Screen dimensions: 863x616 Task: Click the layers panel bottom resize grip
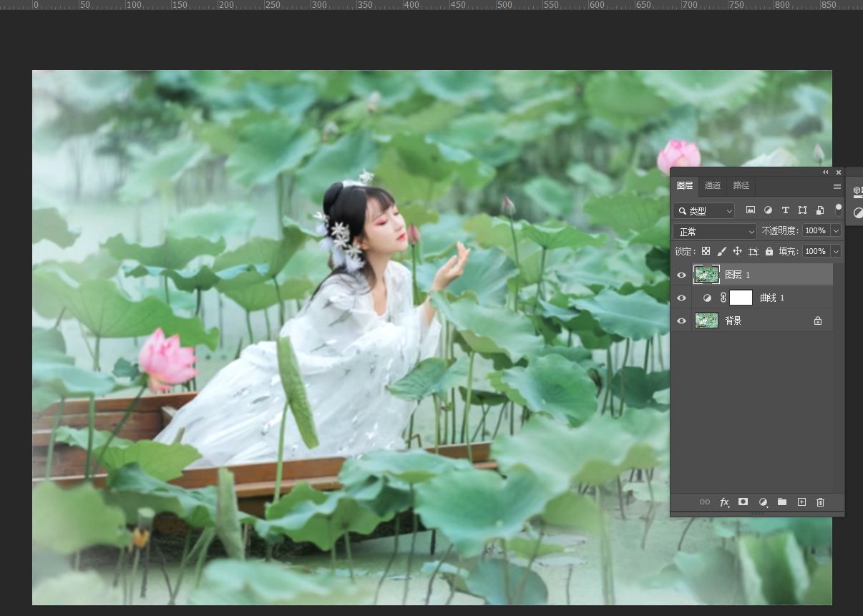pos(757,514)
